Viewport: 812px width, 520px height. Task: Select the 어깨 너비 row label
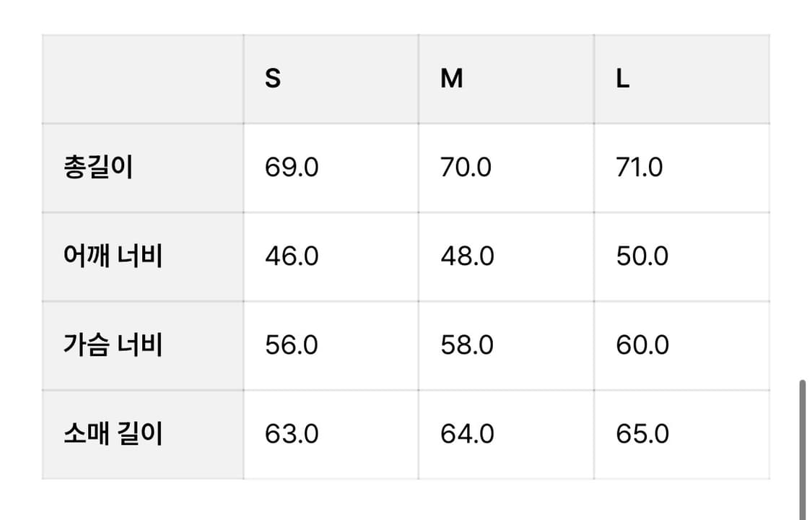(x=113, y=256)
